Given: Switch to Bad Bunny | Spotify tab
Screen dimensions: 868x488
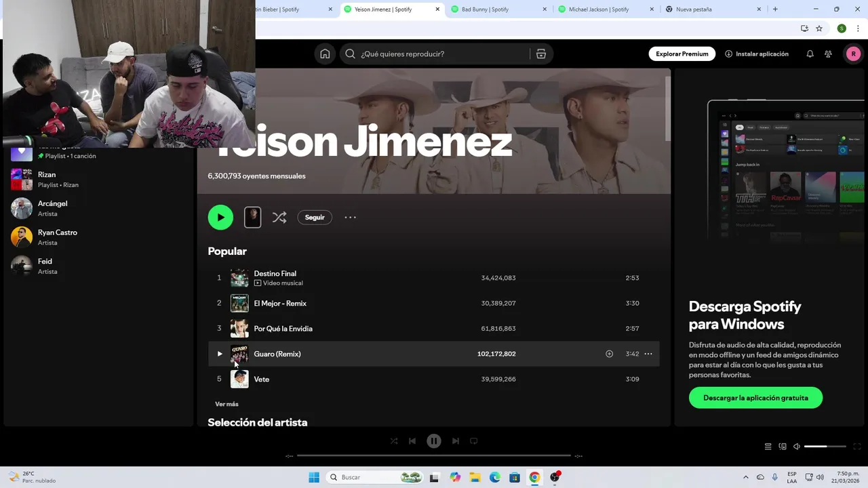Looking at the screenshot, I should [x=500, y=9].
